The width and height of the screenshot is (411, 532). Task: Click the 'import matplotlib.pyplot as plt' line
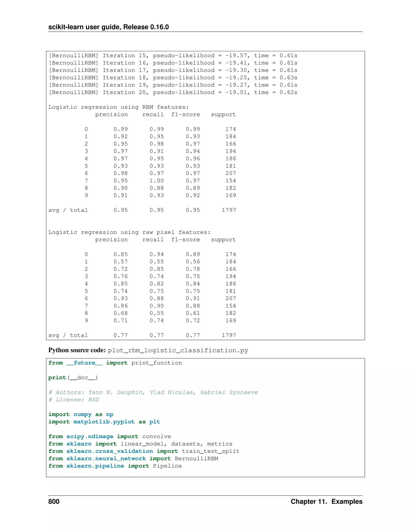click(104, 422)
